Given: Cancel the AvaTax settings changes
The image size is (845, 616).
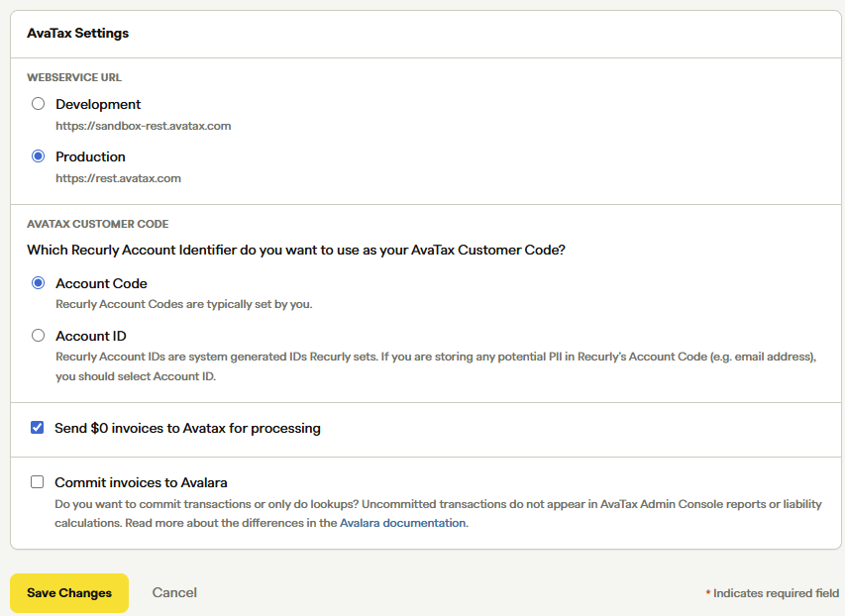Looking at the screenshot, I should [174, 592].
